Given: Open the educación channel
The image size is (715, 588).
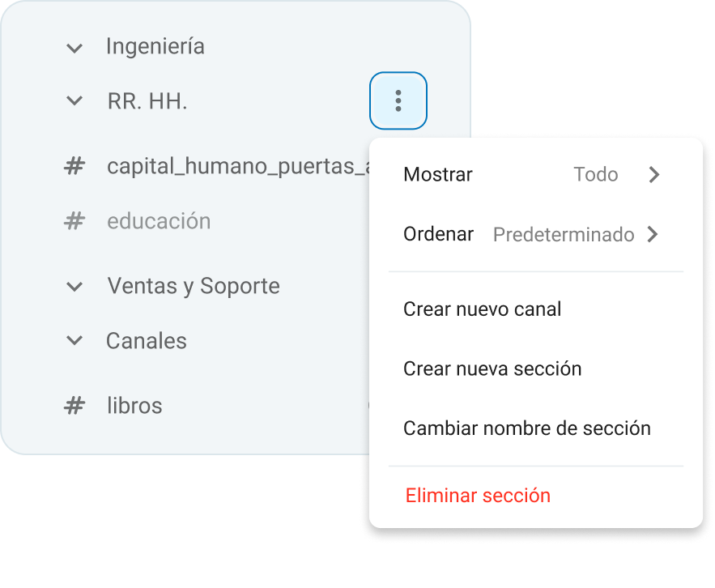Looking at the screenshot, I should tap(159, 220).
